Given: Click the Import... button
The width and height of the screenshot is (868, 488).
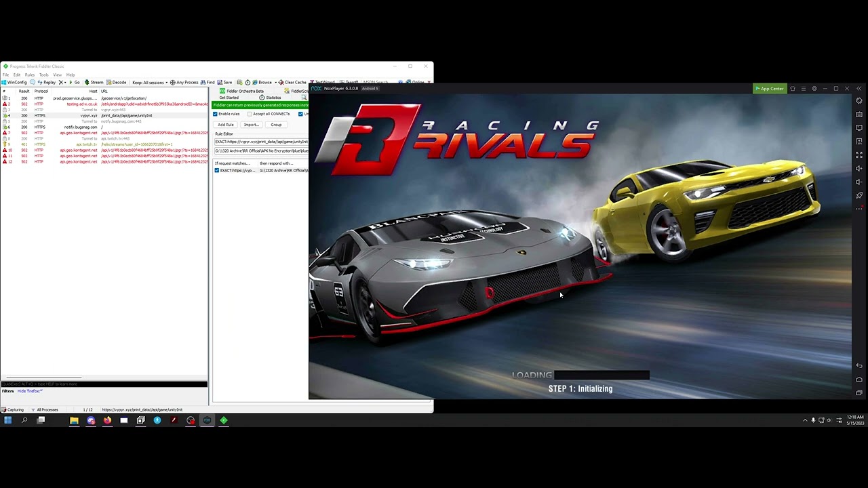Looking at the screenshot, I should pyautogui.click(x=252, y=125).
